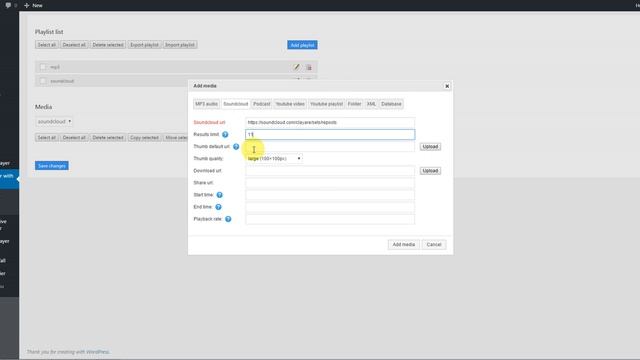Focus the Share url input field
The width and height of the screenshot is (640, 360).
[x=330, y=183]
